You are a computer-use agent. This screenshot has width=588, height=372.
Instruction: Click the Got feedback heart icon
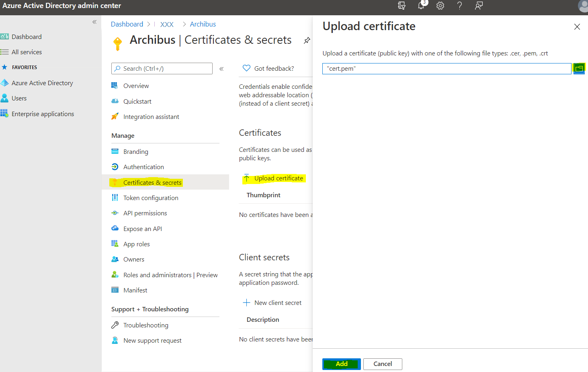246,68
